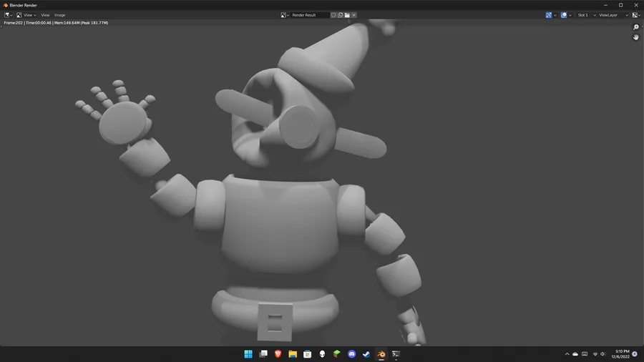Open Microsoft Store from taskbar
The image size is (644, 362).
(x=307, y=354)
